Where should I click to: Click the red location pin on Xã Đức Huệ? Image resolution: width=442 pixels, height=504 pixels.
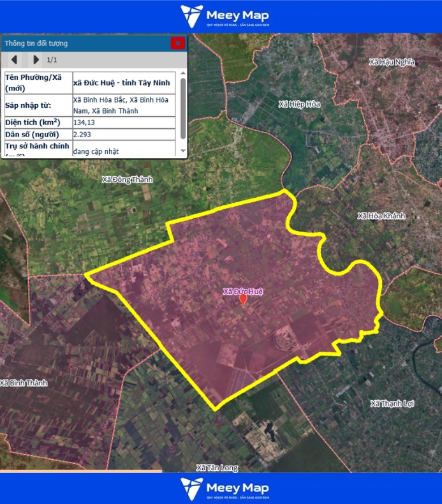243,300
